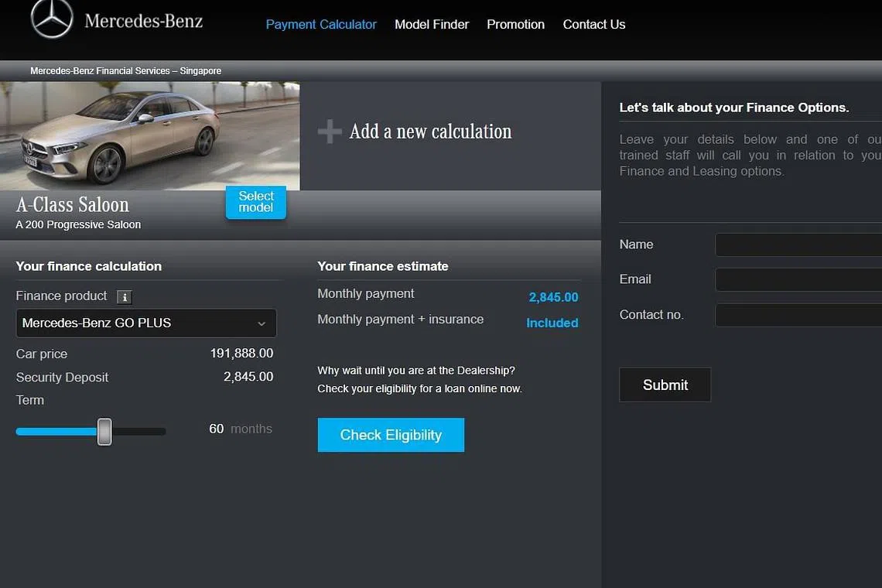
Task: Open the Payment Calculator tab
Action: point(321,25)
